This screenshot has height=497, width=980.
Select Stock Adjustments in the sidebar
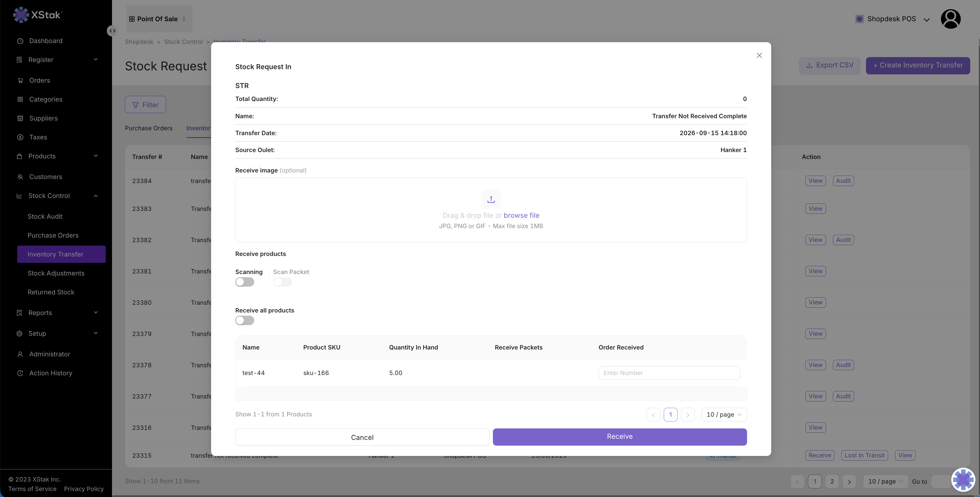[56, 273]
